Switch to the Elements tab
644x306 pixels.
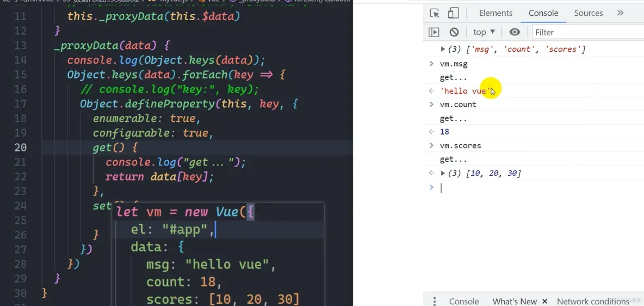[496, 13]
